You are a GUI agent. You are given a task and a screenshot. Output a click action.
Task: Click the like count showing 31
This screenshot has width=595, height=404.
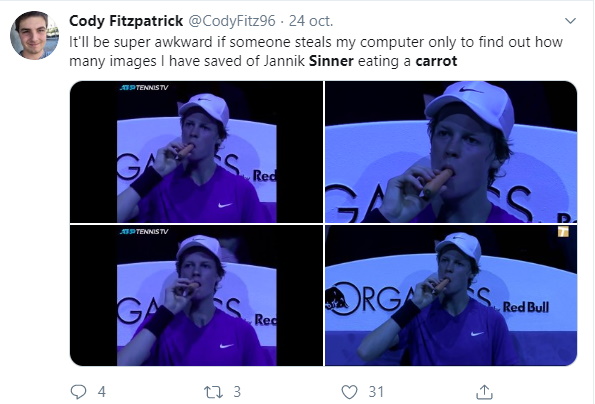pyautogui.click(x=376, y=392)
